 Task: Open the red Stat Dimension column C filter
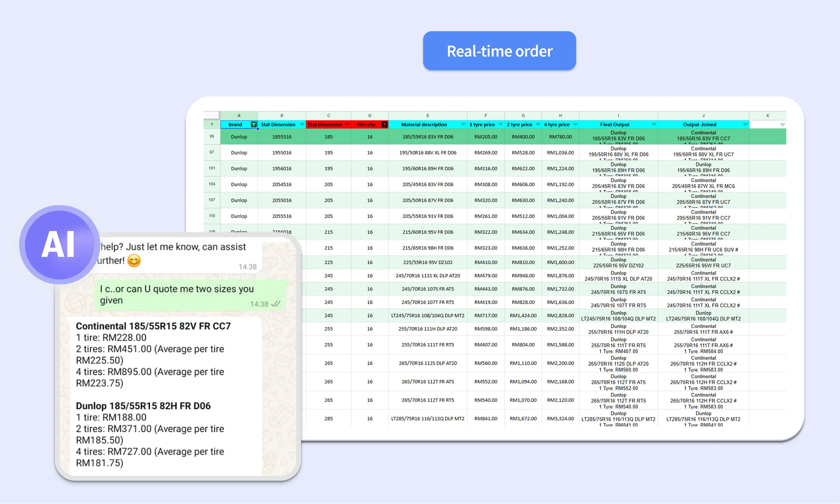click(347, 124)
